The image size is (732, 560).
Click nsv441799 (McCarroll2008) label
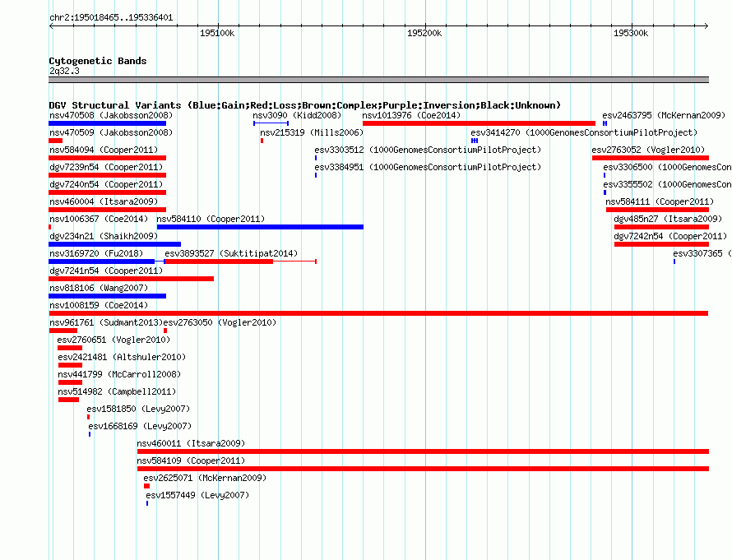(x=119, y=374)
